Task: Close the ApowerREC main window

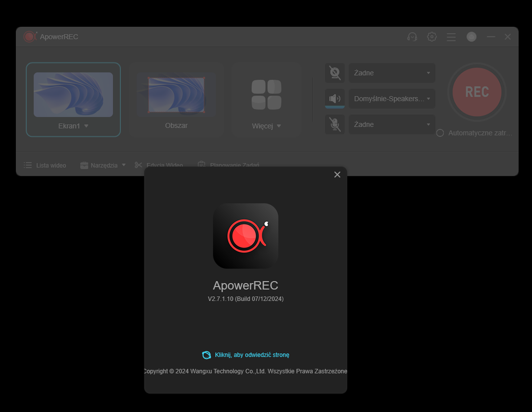Action: [508, 37]
